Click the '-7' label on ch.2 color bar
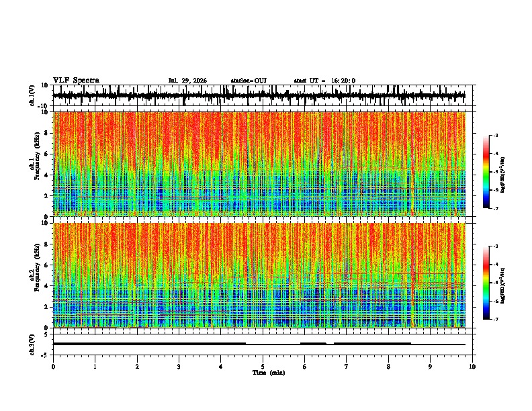Image resolution: width=532 pixels, height=411 pixels. 496,319
